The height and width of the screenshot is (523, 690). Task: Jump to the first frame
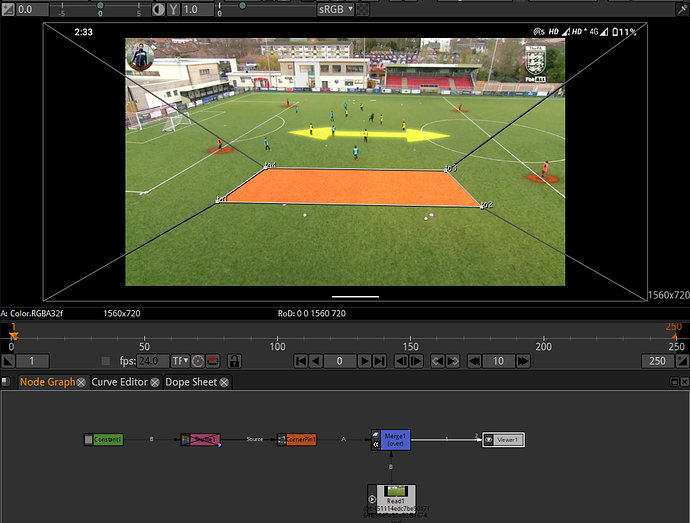click(299, 361)
